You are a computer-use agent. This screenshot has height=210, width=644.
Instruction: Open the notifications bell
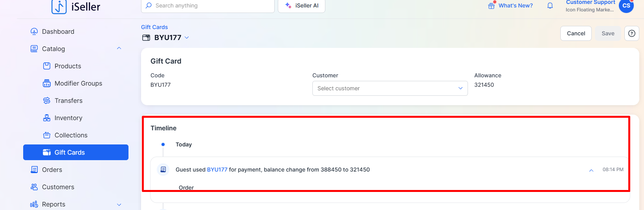(550, 5)
